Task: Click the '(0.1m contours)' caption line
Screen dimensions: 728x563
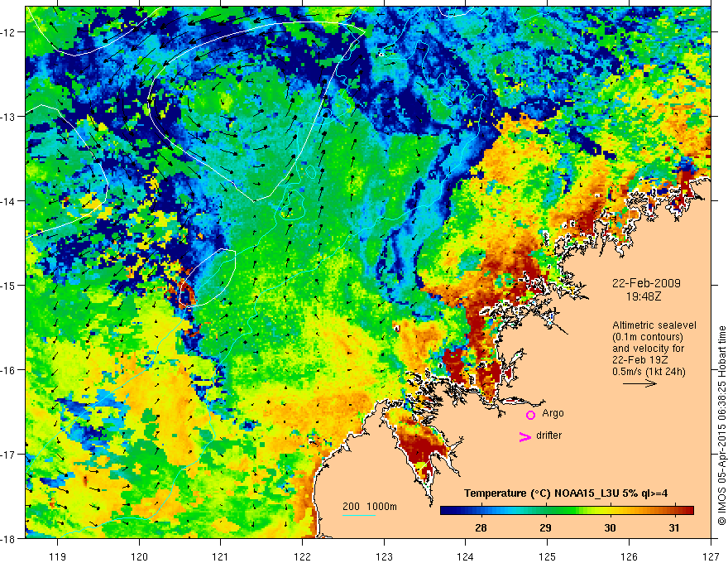Action: 648,337
